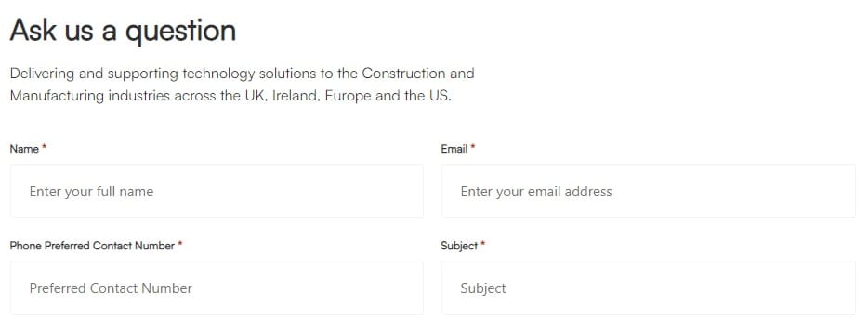Click the word 'industries' in the description
This screenshot has height=335, width=868.
(139, 96)
